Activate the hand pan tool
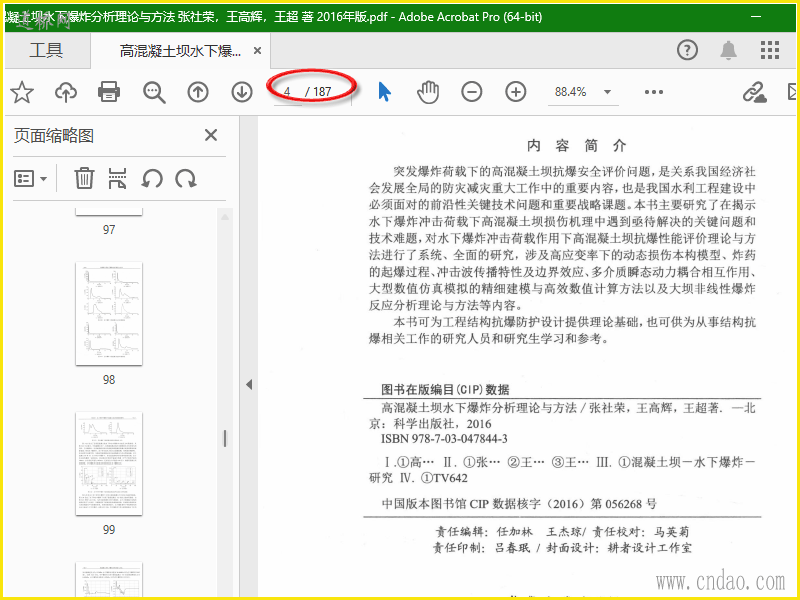This screenshot has height=600, width=800. click(428, 92)
